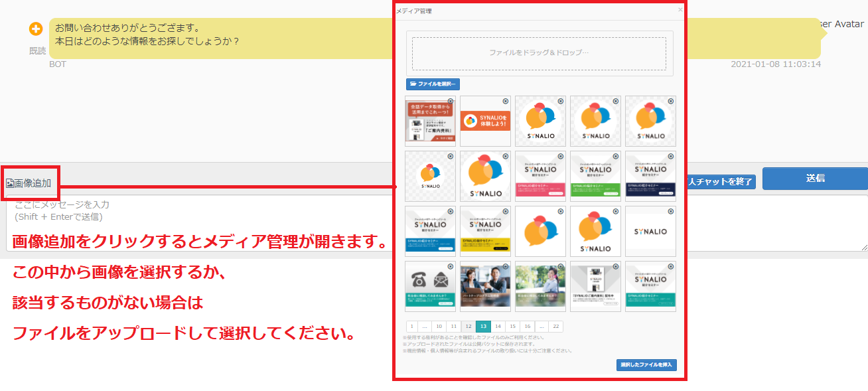Go to last page 22
This screenshot has width=868, height=391.
click(x=555, y=326)
